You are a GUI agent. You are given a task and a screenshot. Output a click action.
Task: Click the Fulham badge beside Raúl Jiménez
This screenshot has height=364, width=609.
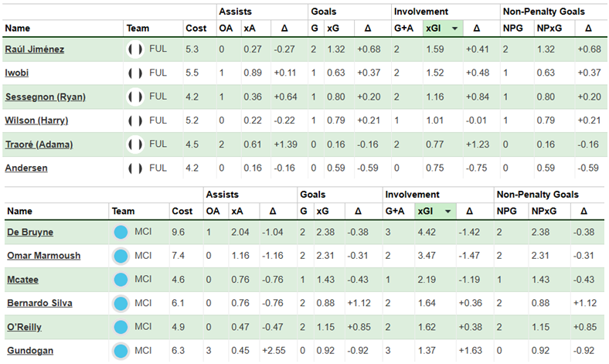point(135,49)
